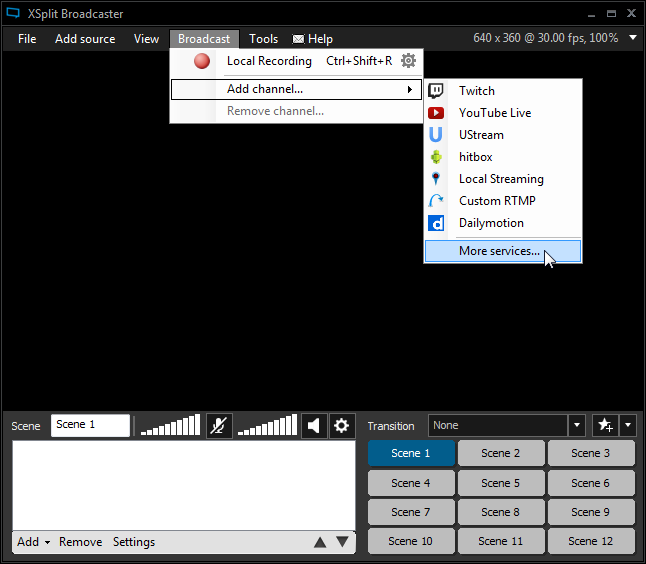Click the source Settings button
This screenshot has width=646, height=564.
pos(134,542)
